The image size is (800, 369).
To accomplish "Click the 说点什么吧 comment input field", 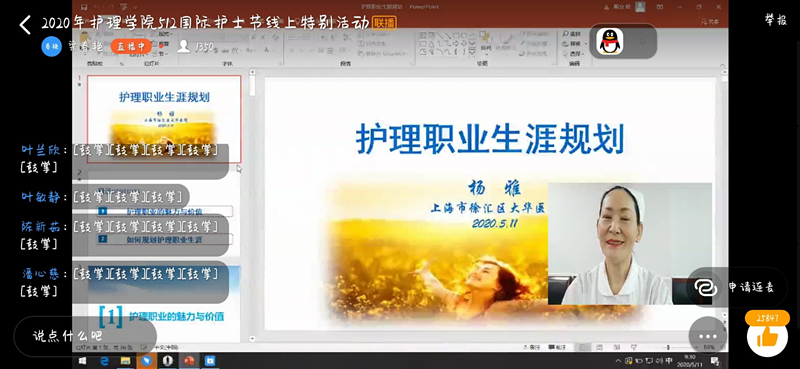I will click(x=85, y=336).
